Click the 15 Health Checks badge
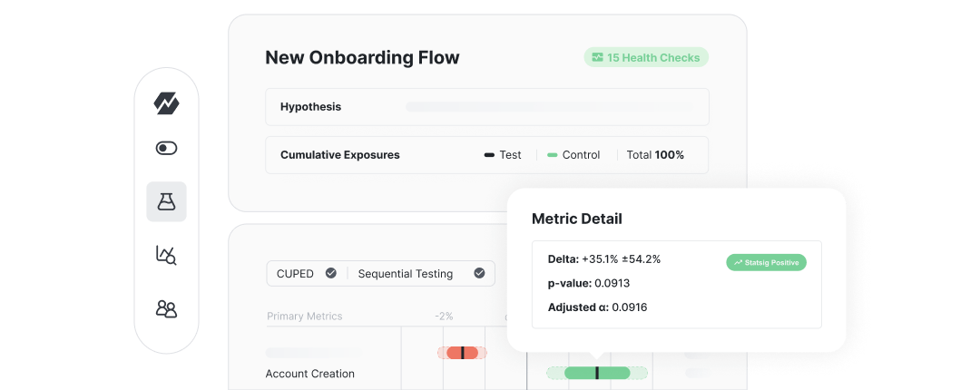 click(x=646, y=58)
